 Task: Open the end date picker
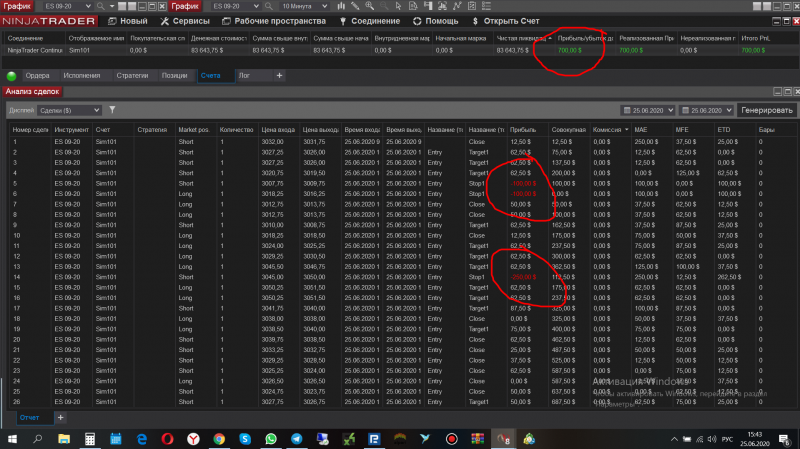704,109
